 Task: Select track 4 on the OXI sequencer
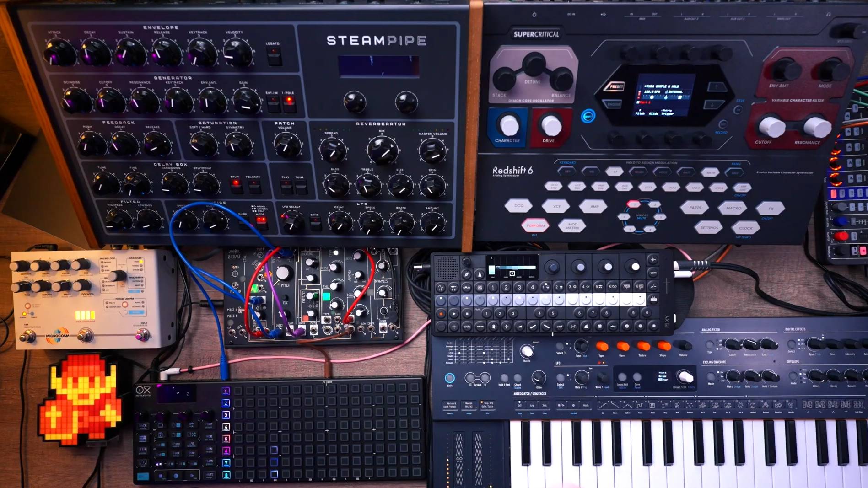point(226,427)
